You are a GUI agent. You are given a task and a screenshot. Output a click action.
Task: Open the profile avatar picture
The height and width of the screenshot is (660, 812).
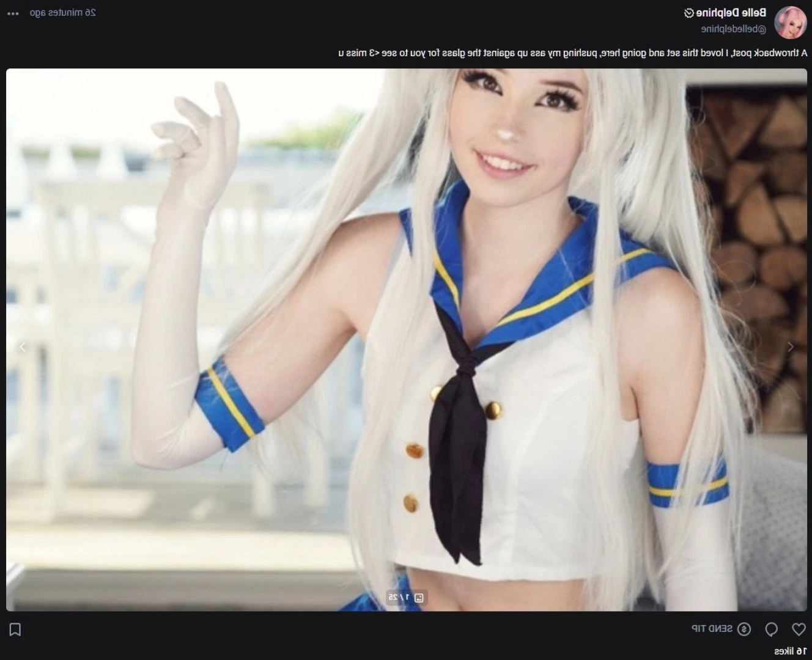pyautogui.click(x=790, y=22)
